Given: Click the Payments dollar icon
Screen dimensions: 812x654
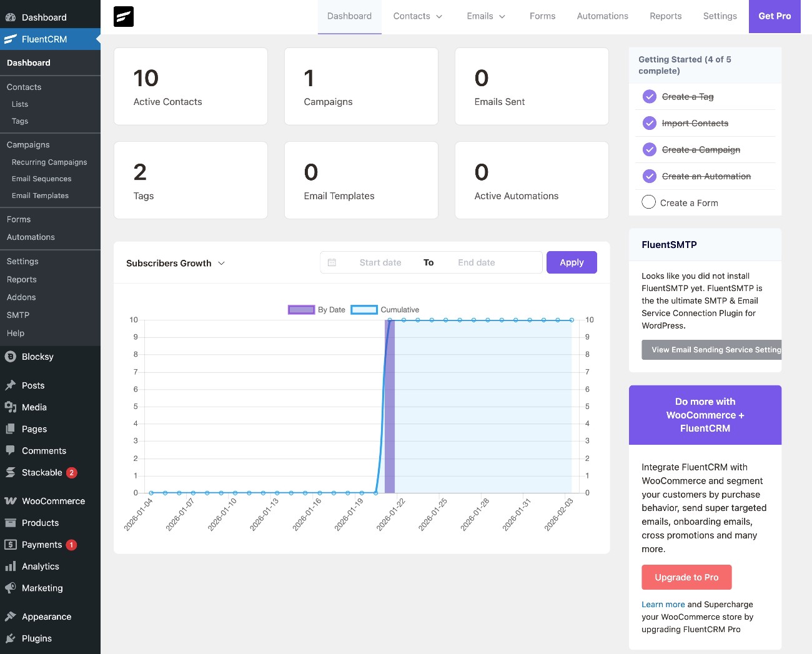Looking at the screenshot, I should pyautogui.click(x=11, y=545).
